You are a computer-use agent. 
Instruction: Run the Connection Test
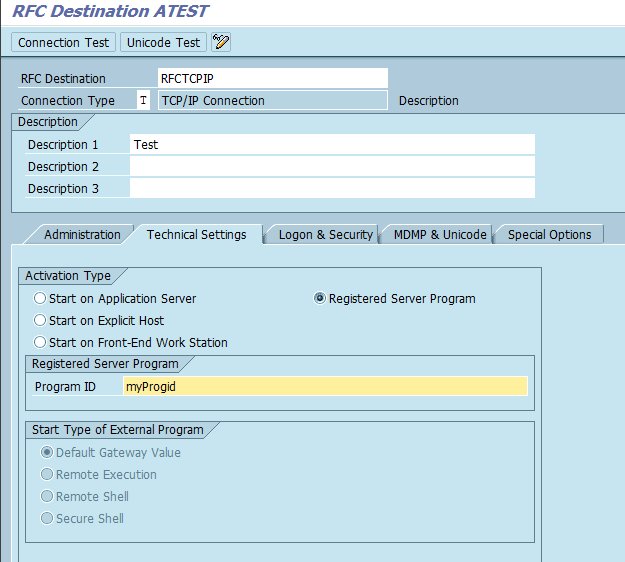tap(63, 42)
